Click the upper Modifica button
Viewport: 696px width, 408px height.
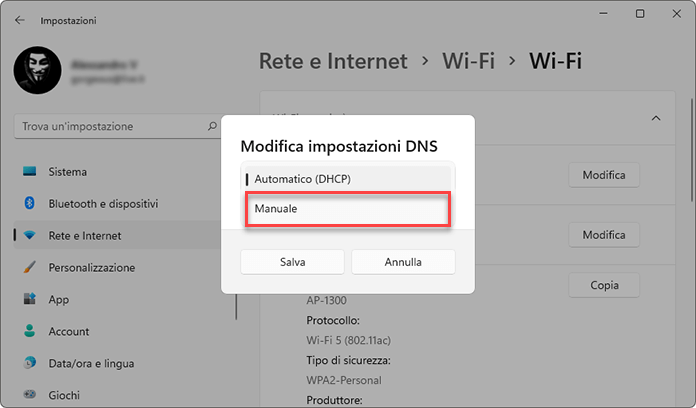pos(604,175)
